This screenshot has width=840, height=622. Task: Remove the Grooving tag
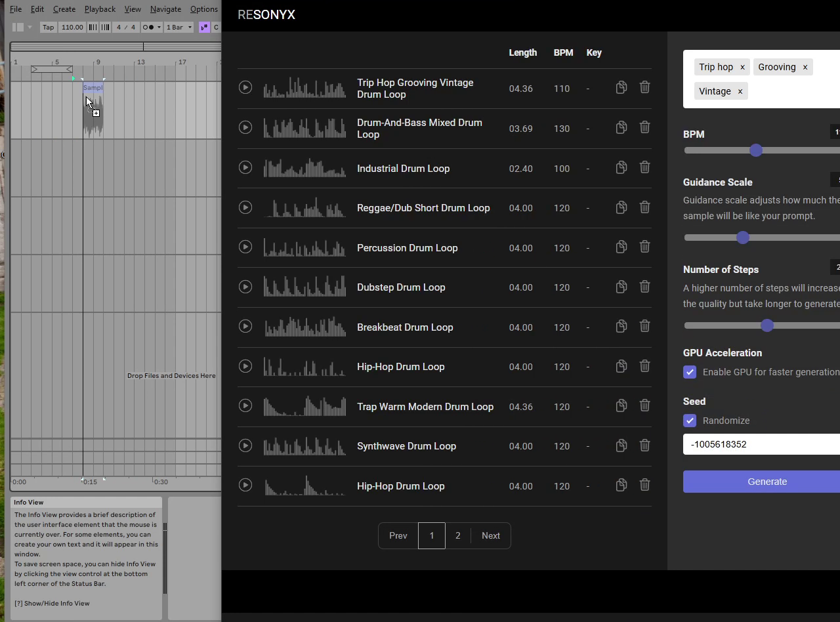805,67
